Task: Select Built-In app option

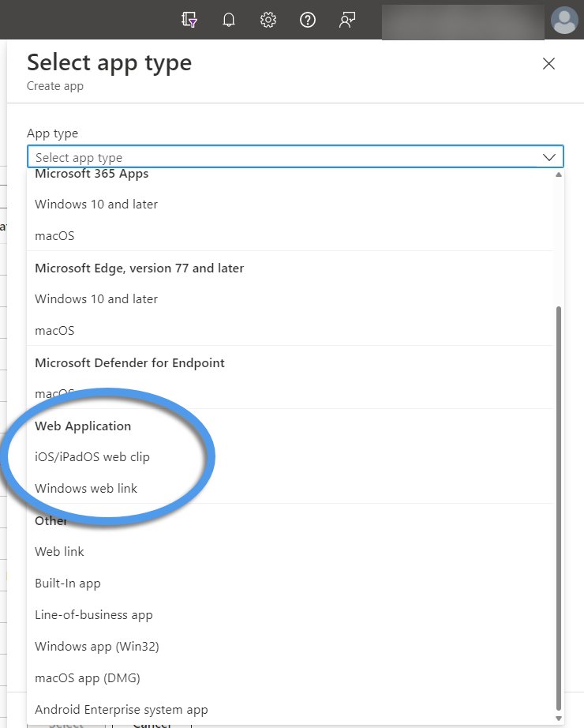Action: [290, 584]
